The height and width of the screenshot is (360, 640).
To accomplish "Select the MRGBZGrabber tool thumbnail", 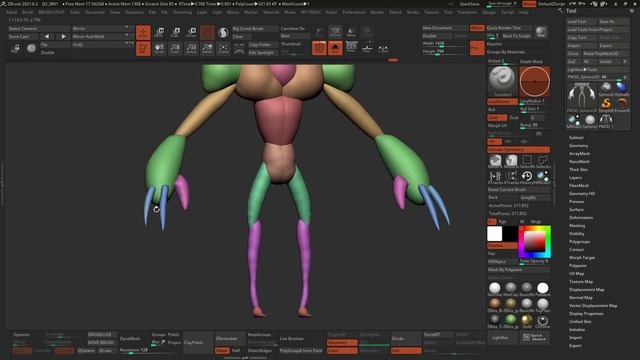I will [x=574, y=121].
